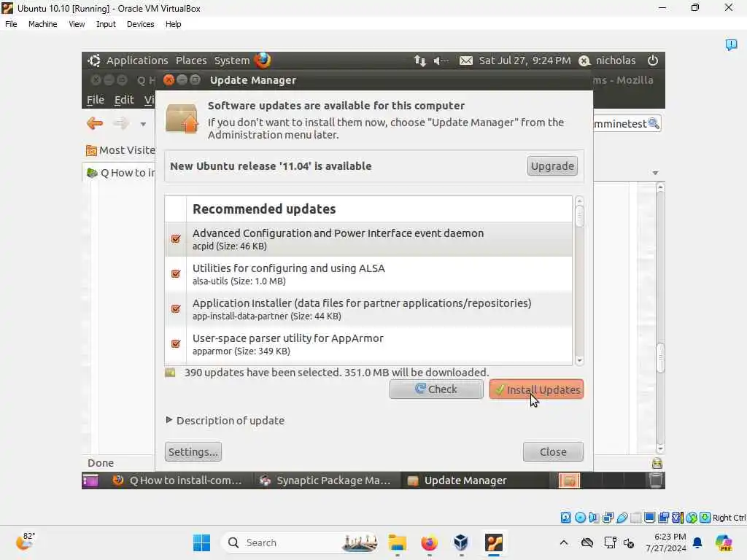This screenshot has height=560, width=747.
Task: Open the Applications menu in Ubuntu panel
Action: 136,61
